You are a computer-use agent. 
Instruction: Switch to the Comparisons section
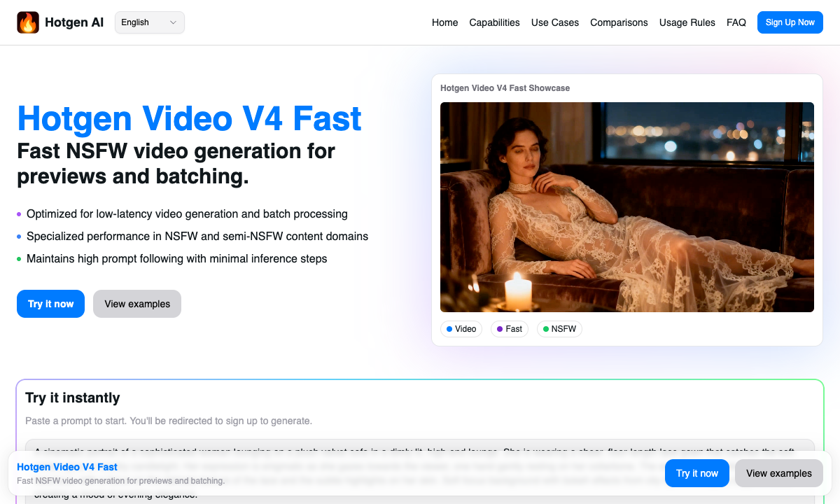tap(619, 22)
